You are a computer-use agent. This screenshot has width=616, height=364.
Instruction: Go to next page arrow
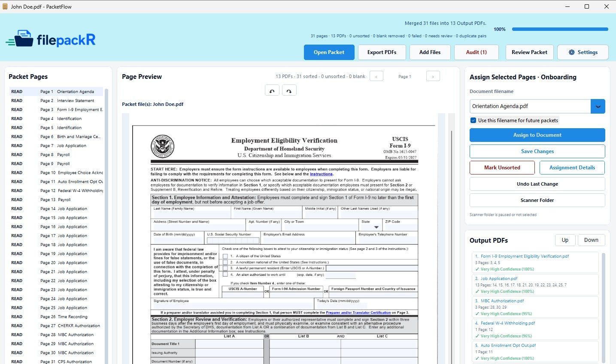pos(433,76)
